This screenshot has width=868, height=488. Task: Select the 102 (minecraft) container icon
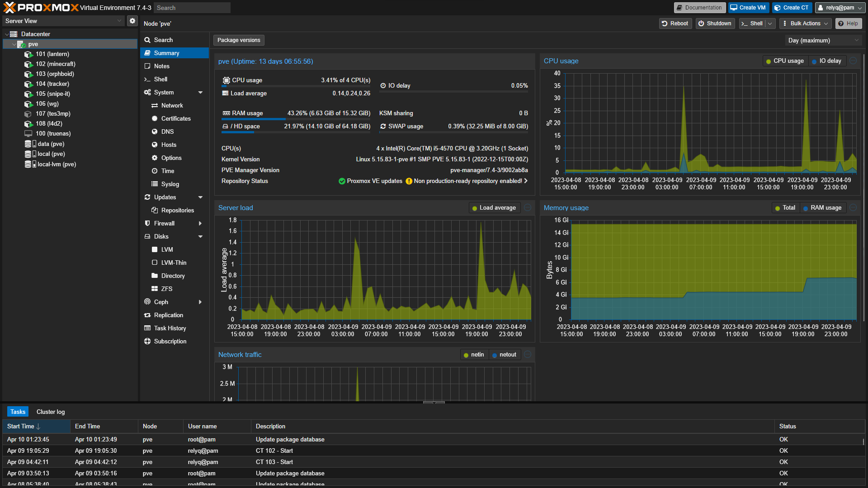click(x=28, y=64)
